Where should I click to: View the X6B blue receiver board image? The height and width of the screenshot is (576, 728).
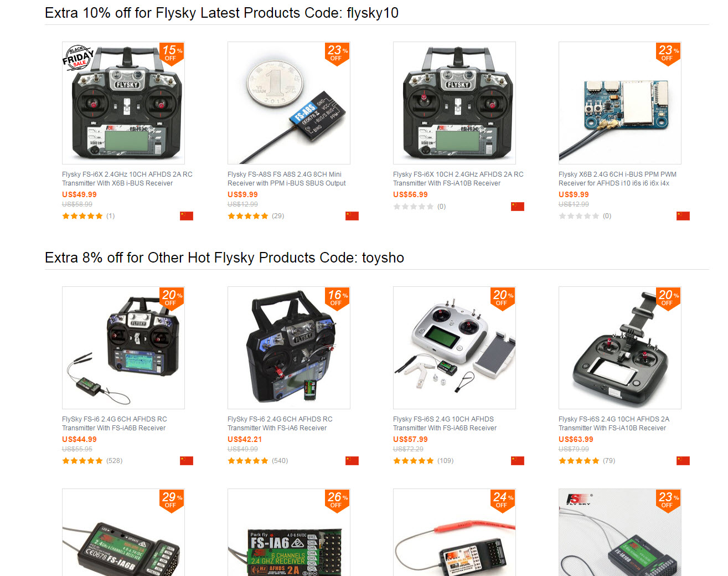620,103
